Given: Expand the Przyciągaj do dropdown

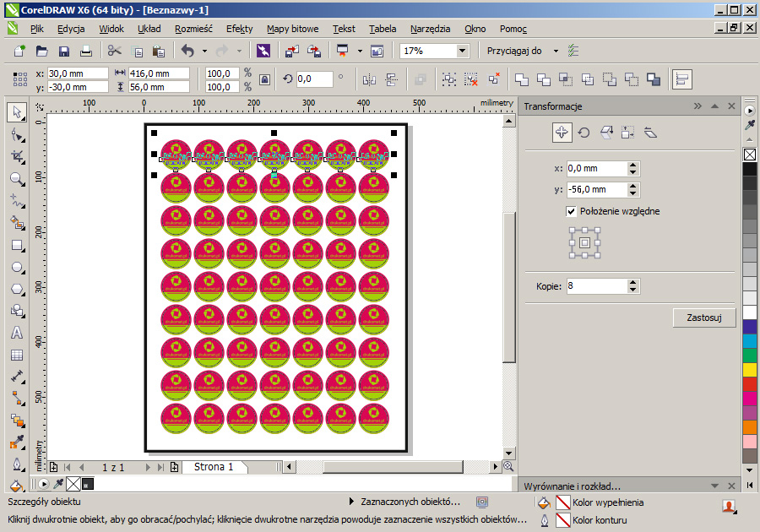Looking at the screenshot, I should click(x=556, y=52).
